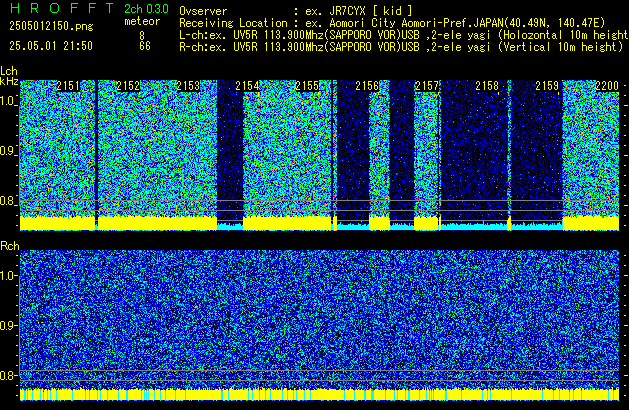Click the timestamp '25.05.01 21:50'

[x=51, y=46]
